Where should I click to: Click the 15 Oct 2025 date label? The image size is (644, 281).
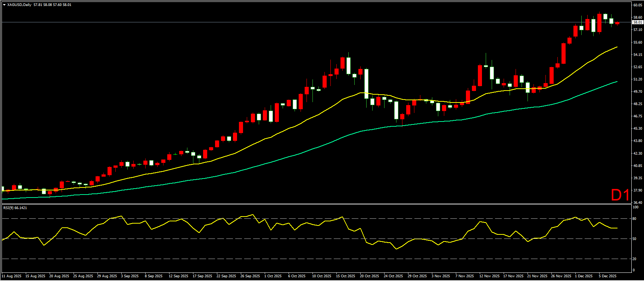[345, 276]
